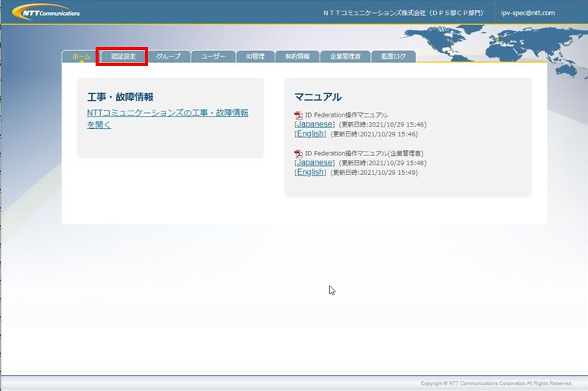Open the ホーム tab

tap(81, 57)
